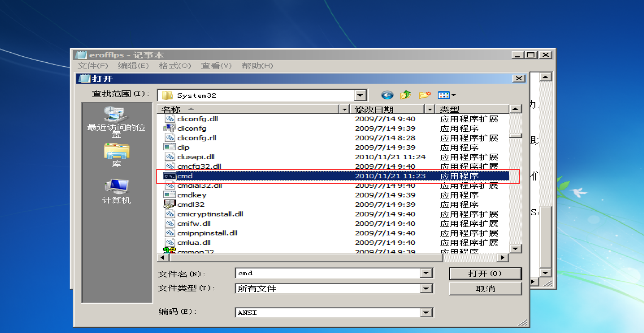Viewport: 644px width, 333px height.
Task: Click the file list horizontal scrollbar thumb
Action: pos(306,258)
